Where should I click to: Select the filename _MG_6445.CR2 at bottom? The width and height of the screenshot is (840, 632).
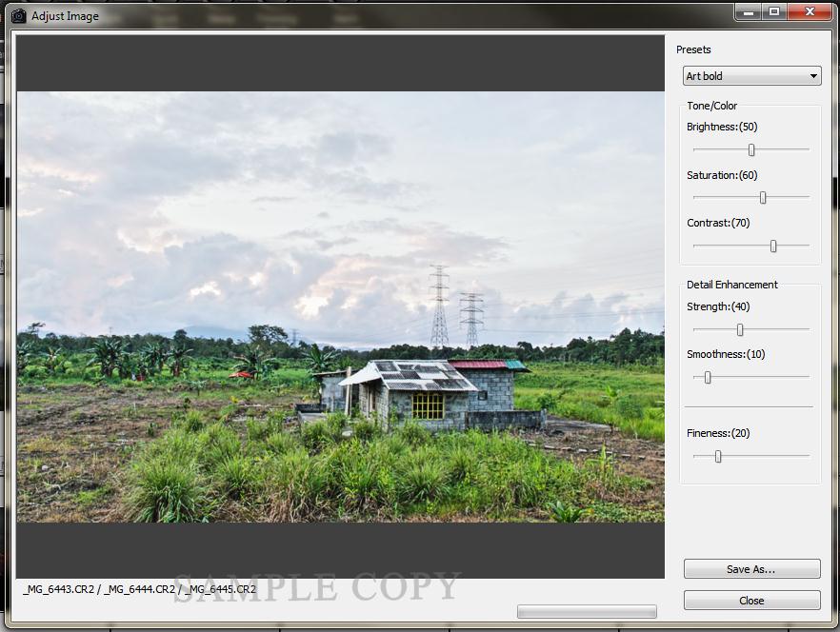[219, 589]
